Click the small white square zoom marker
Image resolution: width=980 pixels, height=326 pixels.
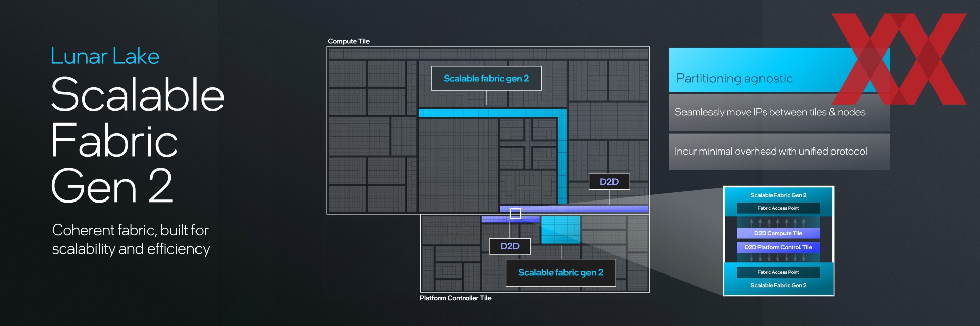click(x=516, y=214)
